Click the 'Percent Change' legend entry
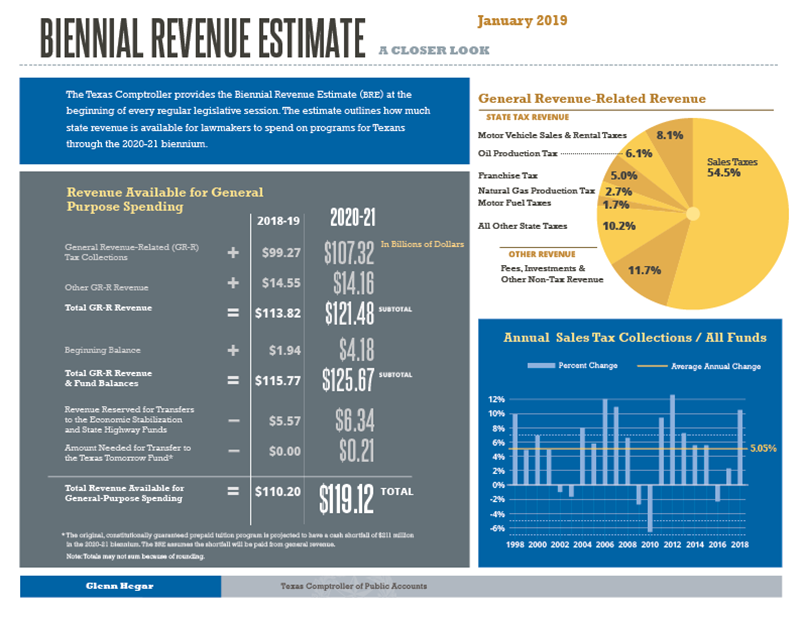Viewport: 800px width, 618px height. (572, 365)
